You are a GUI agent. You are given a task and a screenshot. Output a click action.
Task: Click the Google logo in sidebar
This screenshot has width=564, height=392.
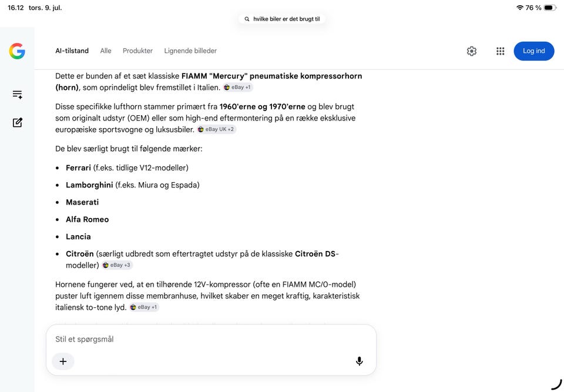pos(17,51)
